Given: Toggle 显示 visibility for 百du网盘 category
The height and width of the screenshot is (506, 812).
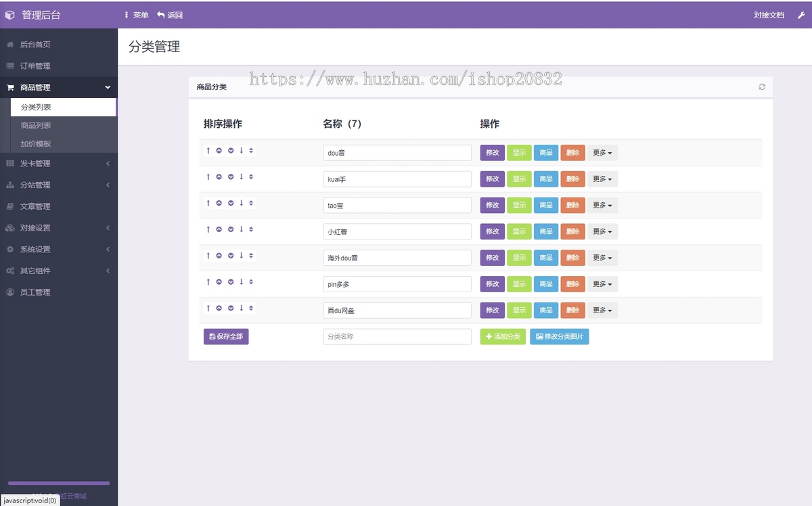Looking at the screenshot, I should point(519,310).
